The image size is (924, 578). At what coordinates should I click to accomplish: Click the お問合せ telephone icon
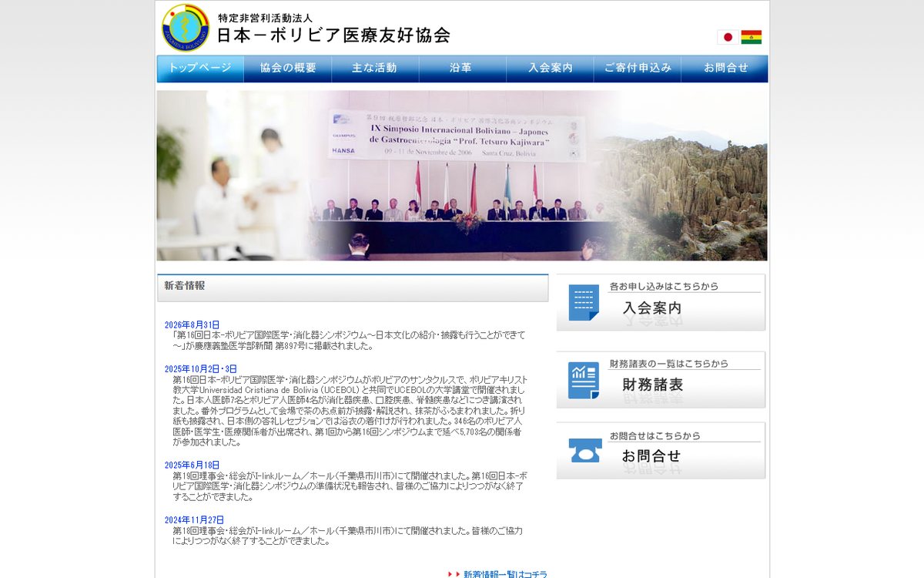click(585, 451)
